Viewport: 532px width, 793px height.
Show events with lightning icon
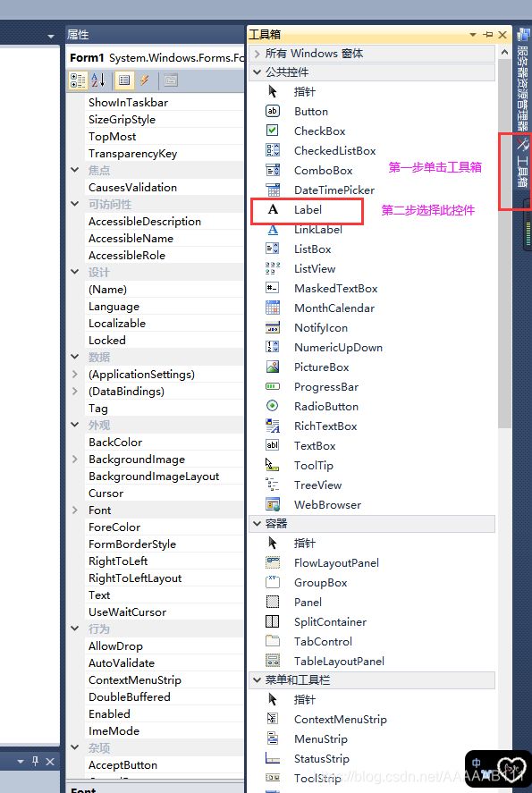click(x=145, y=80)
